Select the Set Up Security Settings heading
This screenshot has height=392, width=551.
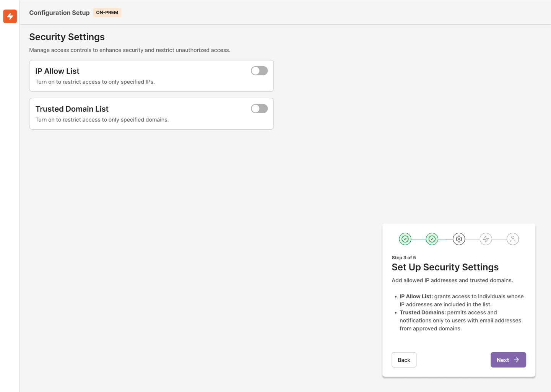point(445,267)
